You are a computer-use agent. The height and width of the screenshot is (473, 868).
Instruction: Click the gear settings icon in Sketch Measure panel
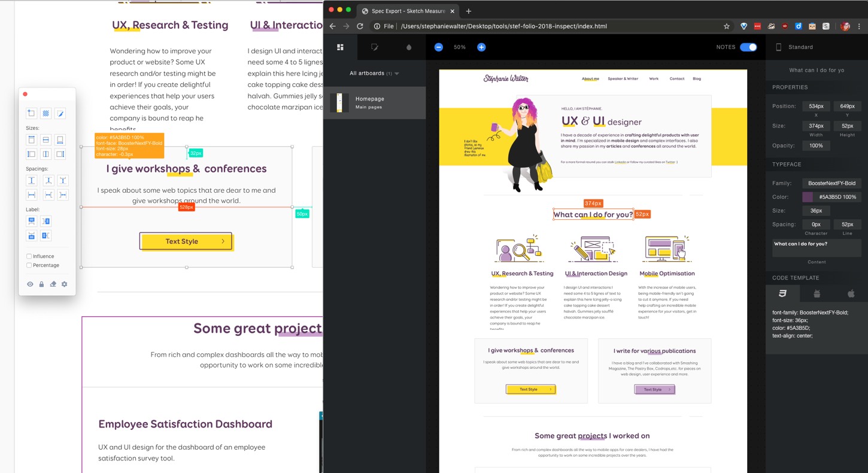[x=65, y=284]
